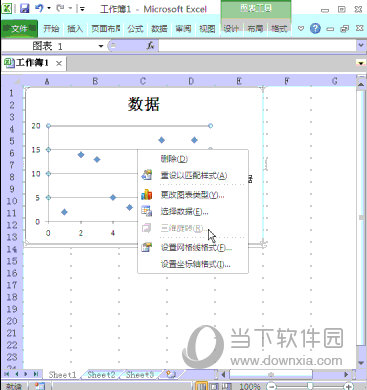Insert a new worksheet with the tab icon
367x390 pixels.
171,374
